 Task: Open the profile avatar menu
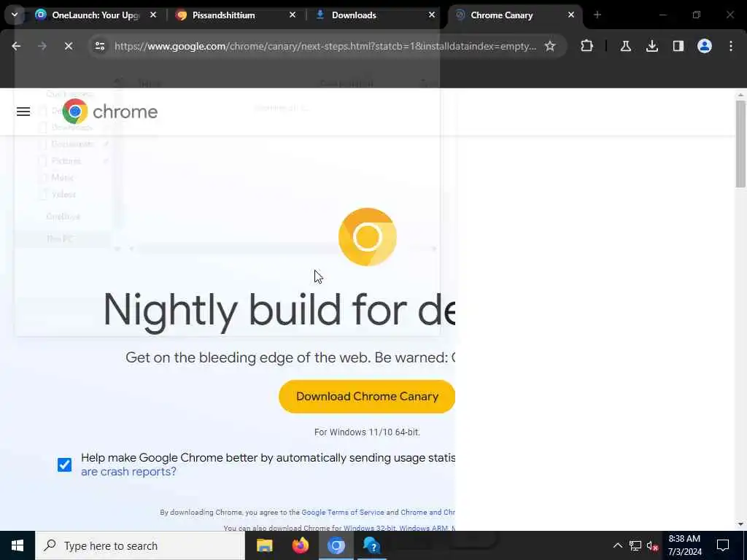[x=704, y=46]
